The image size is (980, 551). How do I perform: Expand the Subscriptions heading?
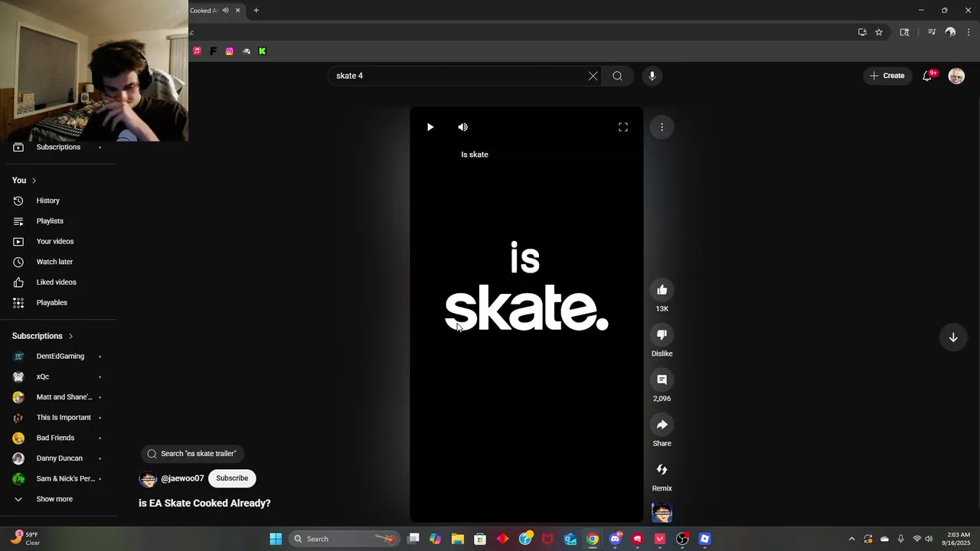[x=43, y=336]
